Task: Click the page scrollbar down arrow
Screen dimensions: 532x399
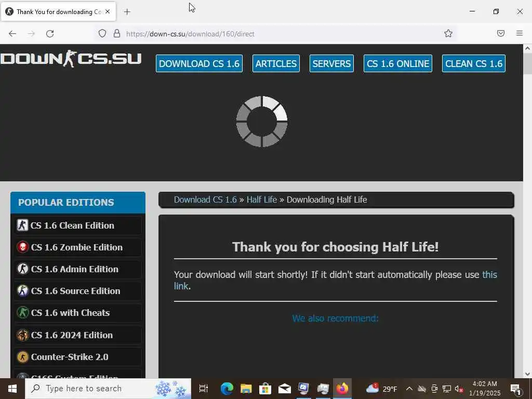Action: click(x=528, y=374)
